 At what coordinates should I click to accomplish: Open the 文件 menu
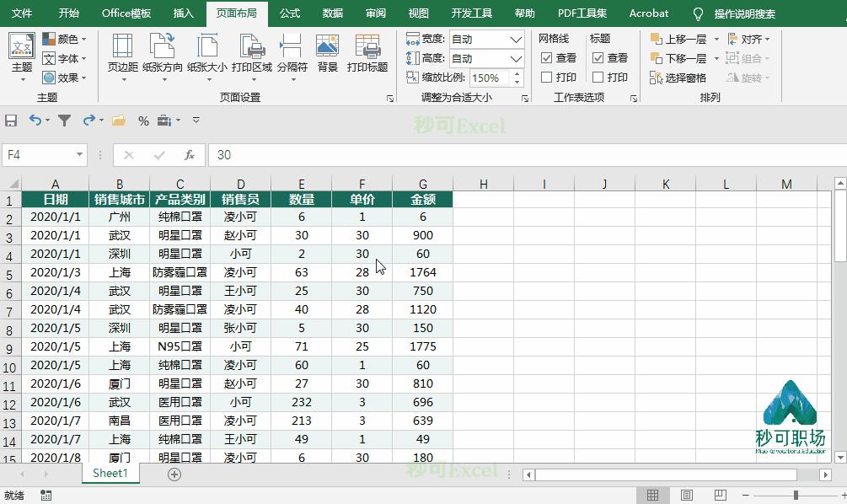[22, 13]
